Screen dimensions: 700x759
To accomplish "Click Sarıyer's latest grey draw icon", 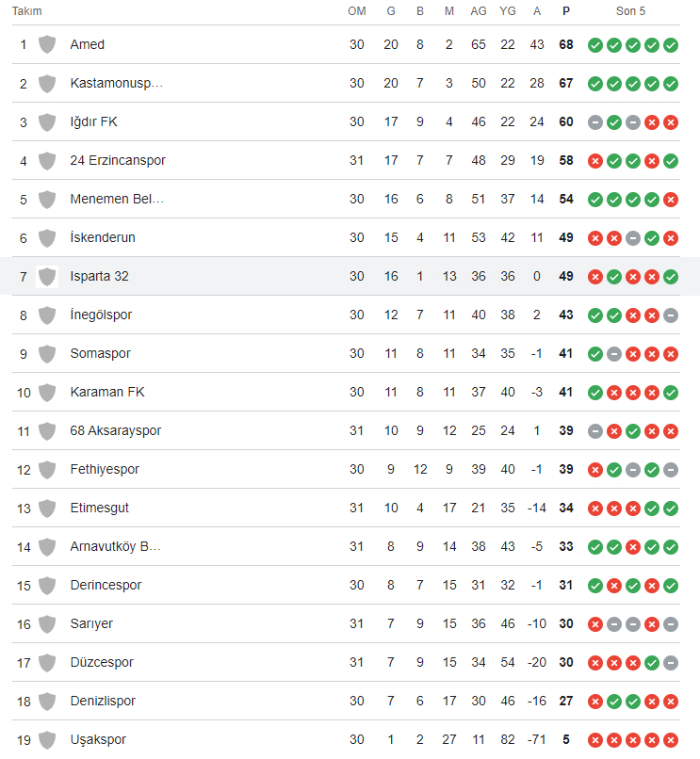I will pyautogui.click(x=671, y=624).
